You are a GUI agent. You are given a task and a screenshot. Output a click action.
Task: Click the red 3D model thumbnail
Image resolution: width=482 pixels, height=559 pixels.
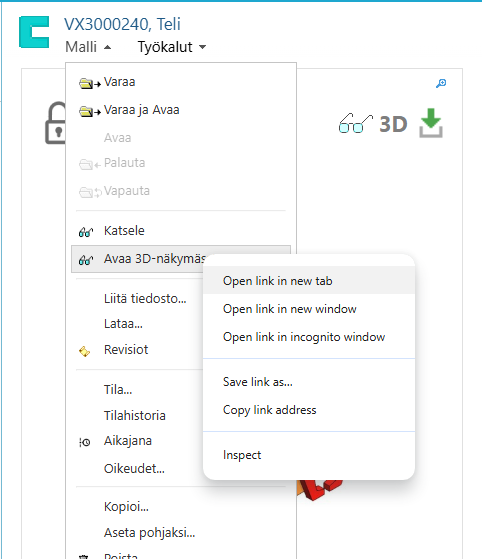320,489
